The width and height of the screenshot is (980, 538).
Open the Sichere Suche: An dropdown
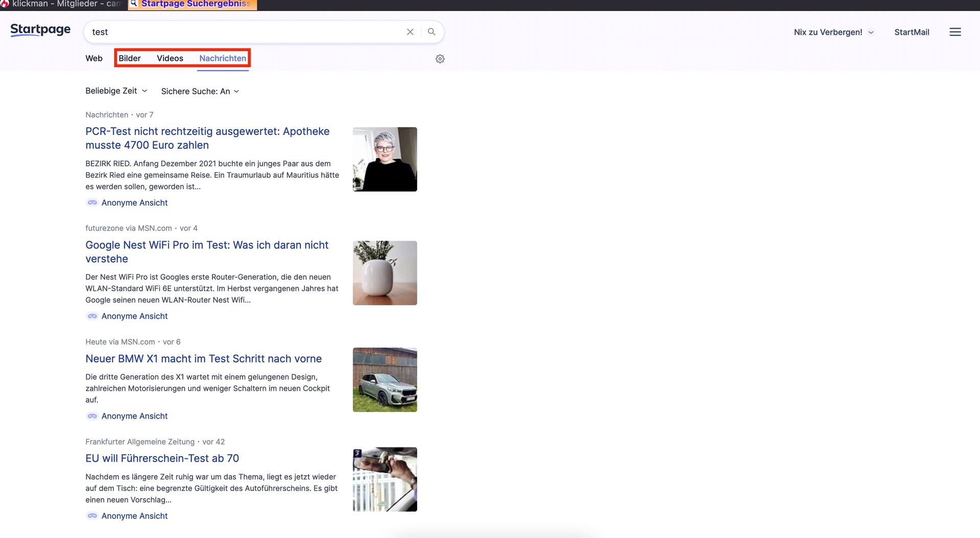200,91
